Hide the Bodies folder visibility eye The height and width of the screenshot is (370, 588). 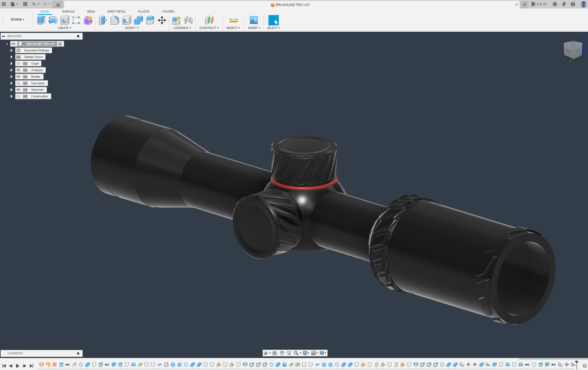[18, 77]
